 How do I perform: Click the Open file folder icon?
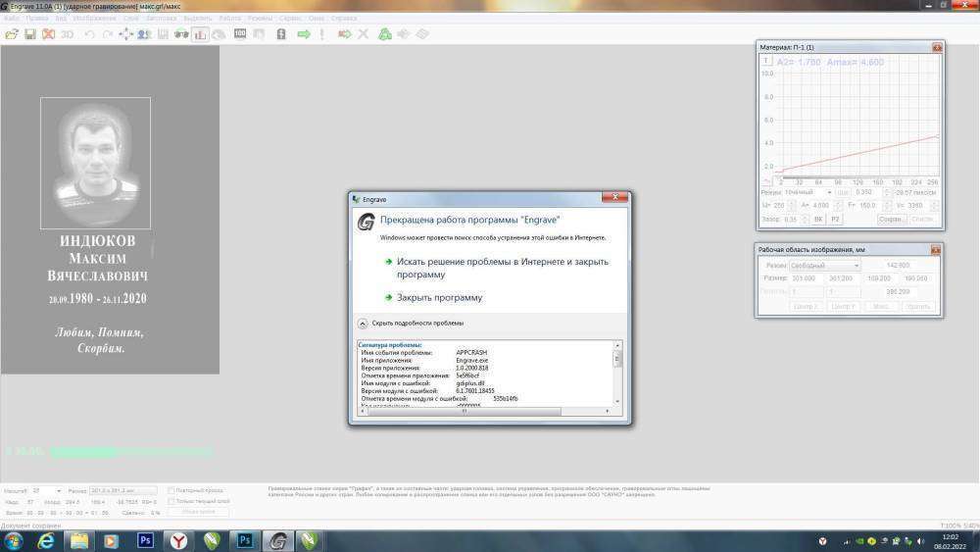pyautogui.click(x=12, y=34)
